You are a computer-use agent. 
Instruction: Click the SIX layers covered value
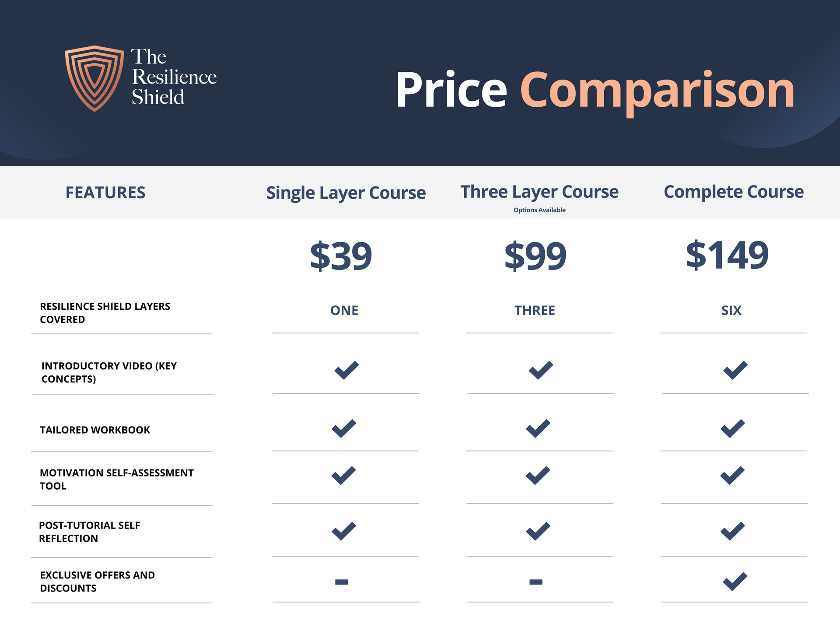click(x=731, y=311)
